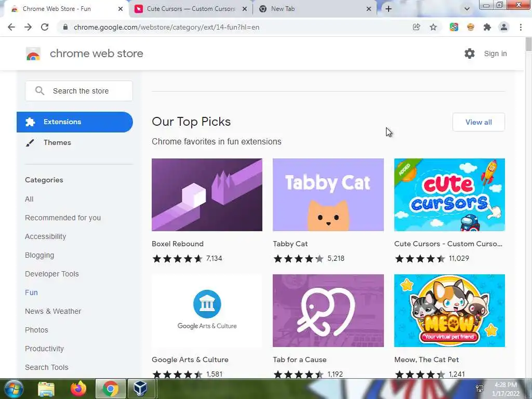Click View all for Our Top Picks
The image size is (532, 399).
click(478, 122)
